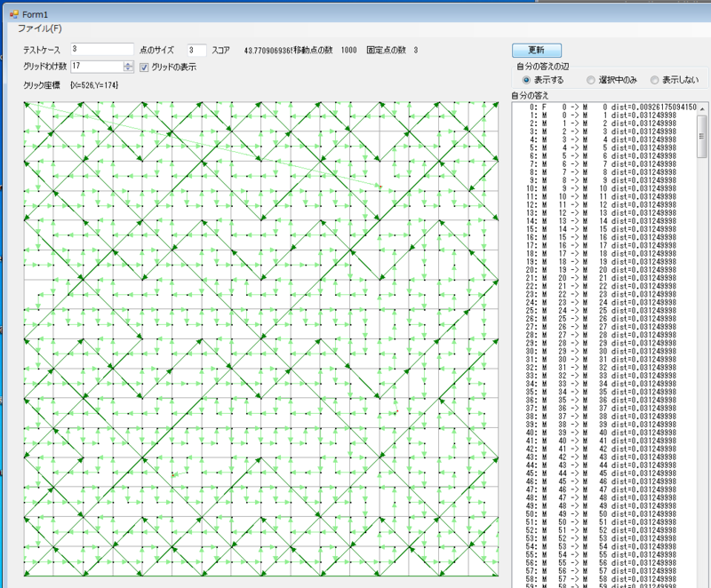Click the 更新 button
Screen dimensions: 711x588
pyautogui.click(x=537, y=50)
